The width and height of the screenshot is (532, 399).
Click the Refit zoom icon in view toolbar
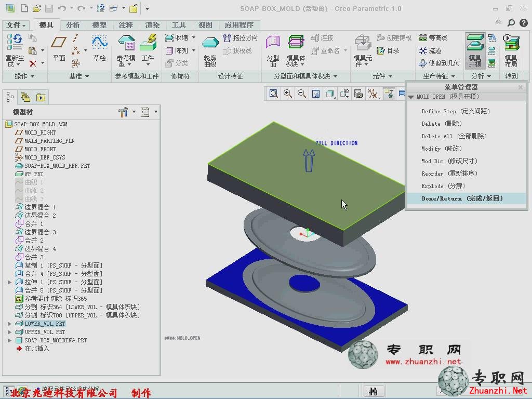(273, 94)
